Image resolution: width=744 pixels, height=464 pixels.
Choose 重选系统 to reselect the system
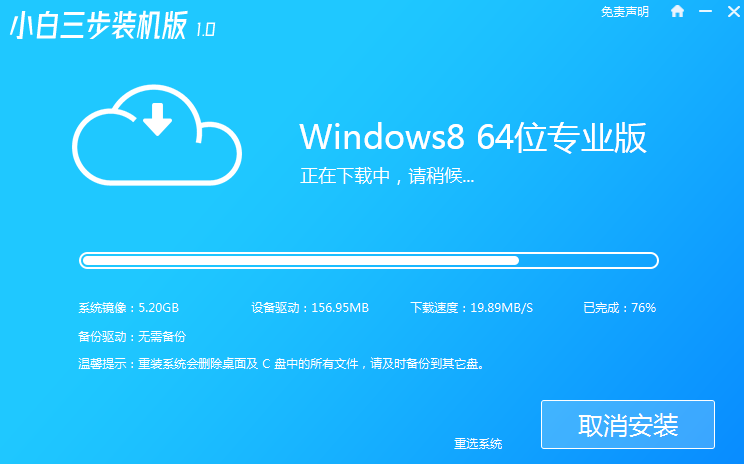tap(478, 443)
